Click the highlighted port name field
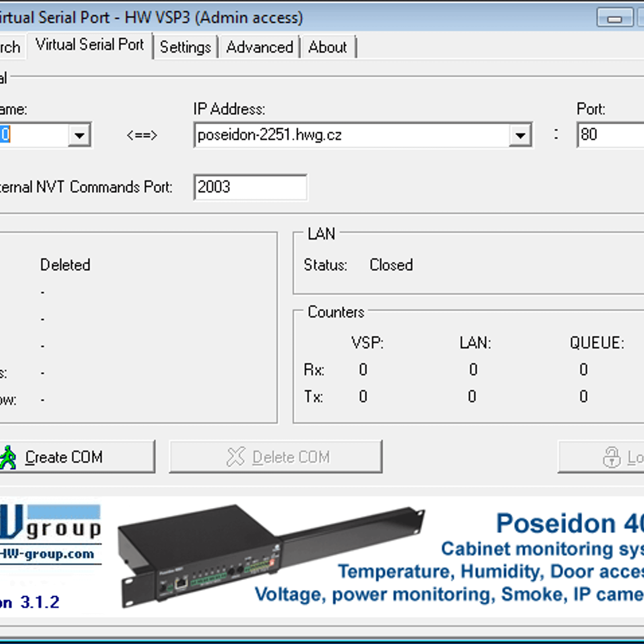644x644 pixels. point(32,135)
